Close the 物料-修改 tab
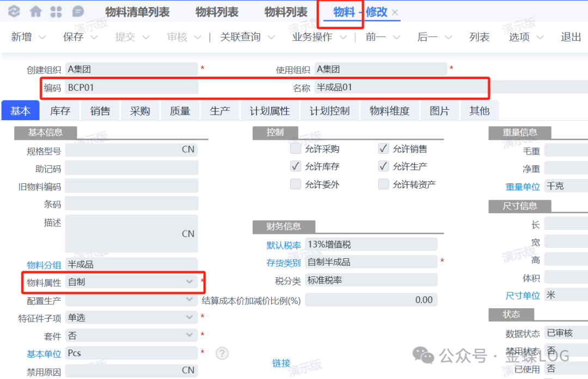 tap(395, 12)
